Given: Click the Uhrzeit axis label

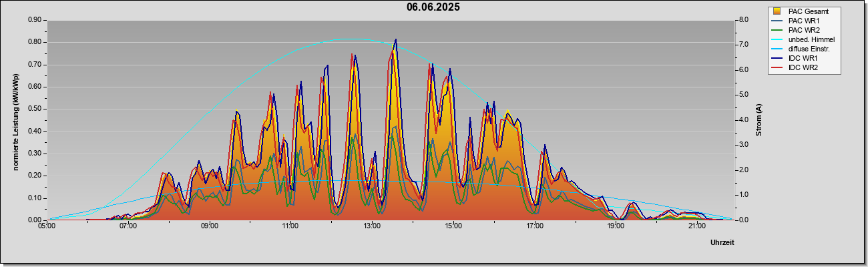Looking at the screenshot, I should click(x=722, y=243).
